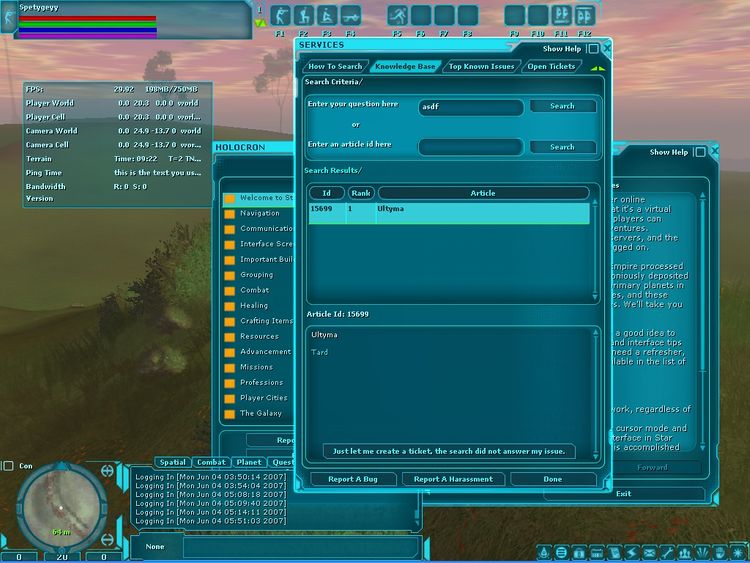Click the F1 standing posture toolbar icon

pos(280,16)
